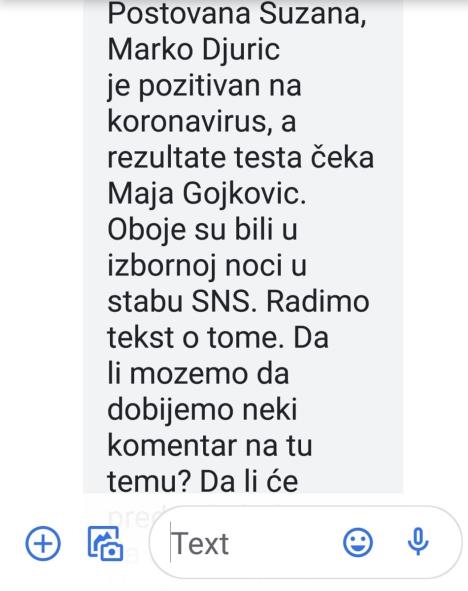Image resolution: width=468 pixels, height=591 pixels.
Task: Tap the line 'komentar na tu'
Action: click(210, 446)
